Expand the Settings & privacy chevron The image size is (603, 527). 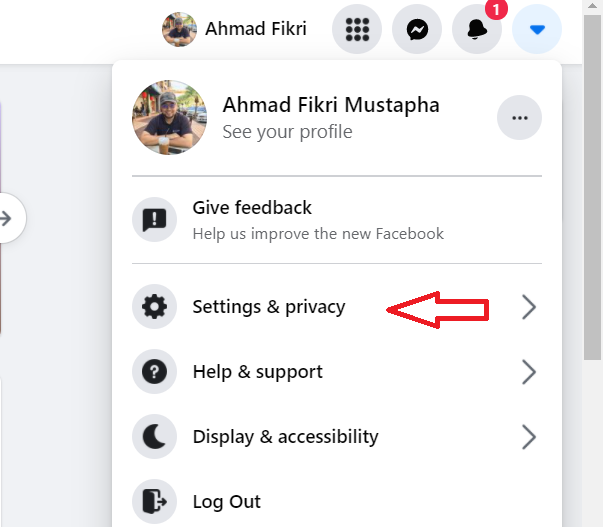tap(529, 307)
